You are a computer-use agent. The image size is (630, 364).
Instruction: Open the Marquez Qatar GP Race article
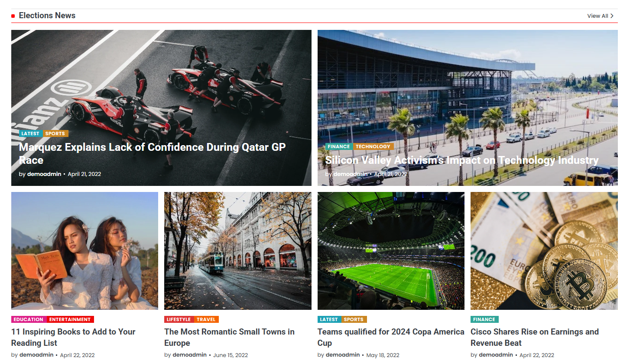[152, 153]
